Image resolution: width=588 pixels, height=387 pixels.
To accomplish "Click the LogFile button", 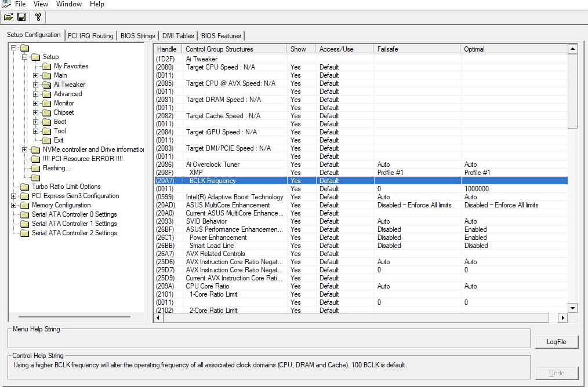I will pos(556,342).
